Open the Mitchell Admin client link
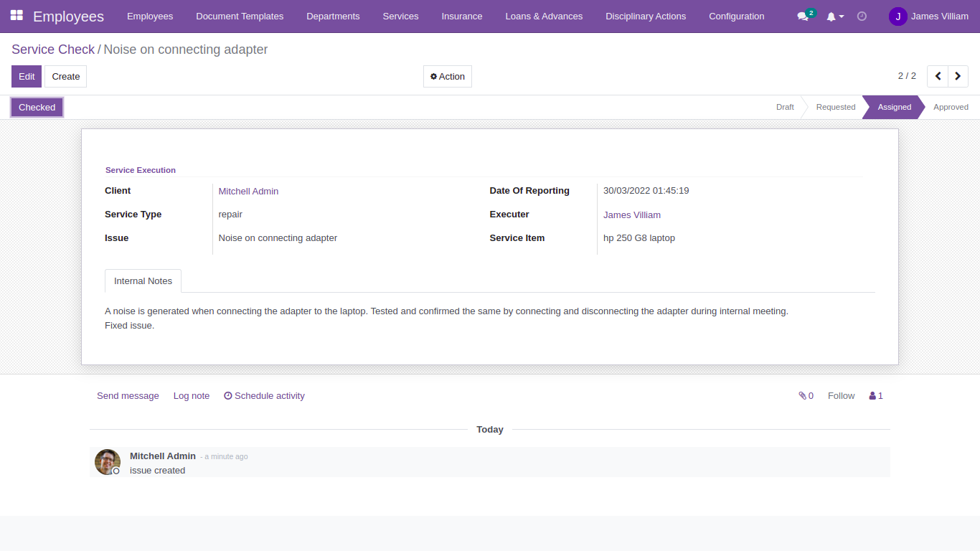The width and height of the screenshot is (980, 551). [x=248, y=191]
